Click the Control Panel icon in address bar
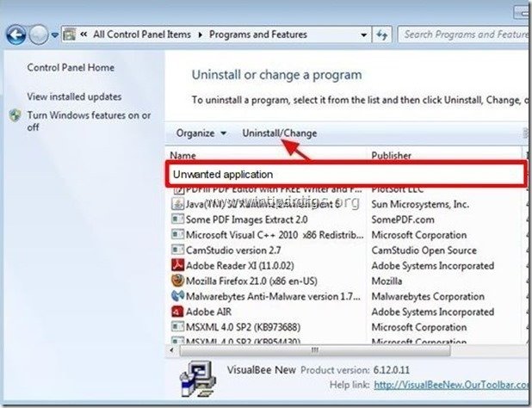 point(69,34)
